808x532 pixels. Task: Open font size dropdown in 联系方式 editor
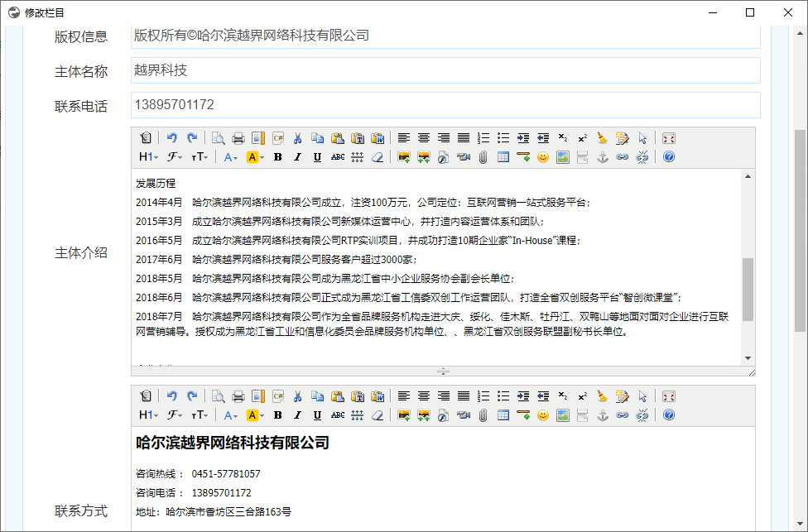point(200,415)
